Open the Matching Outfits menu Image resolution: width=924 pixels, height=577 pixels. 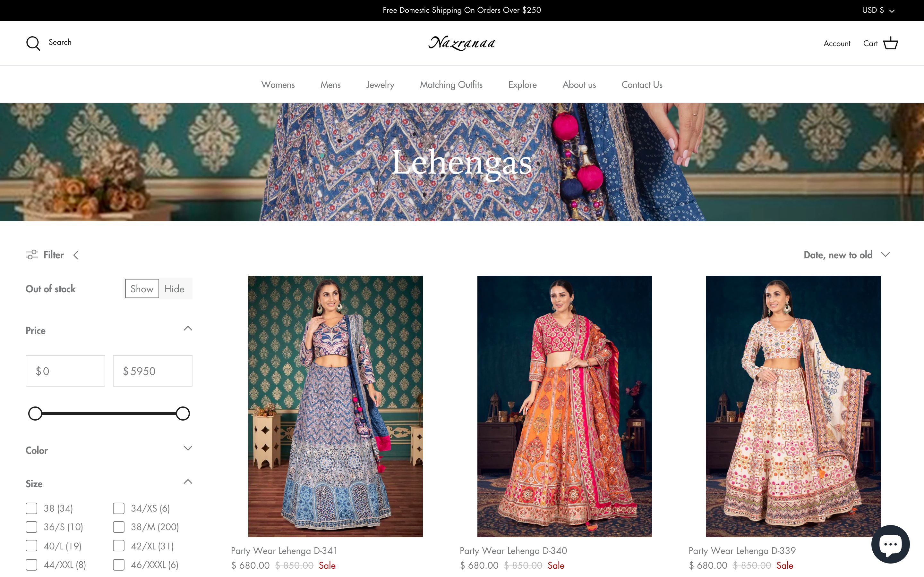coord(451,85)
